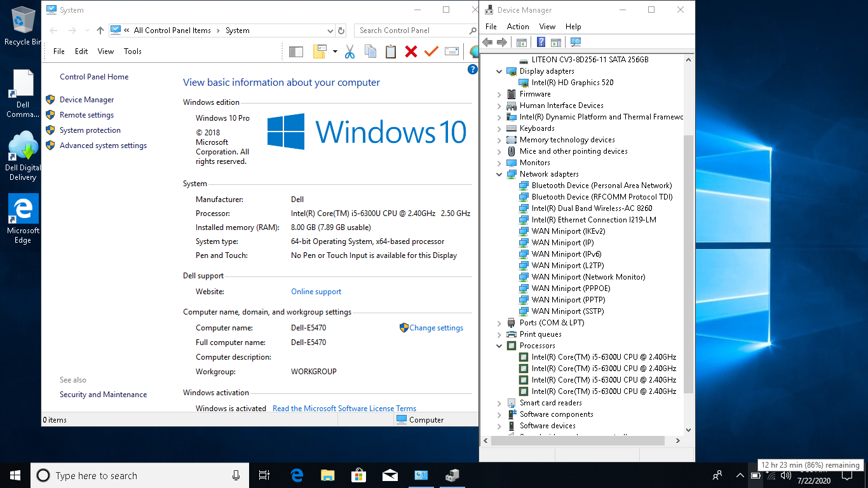Click the Task View taskbar icon

click(264, 475)
